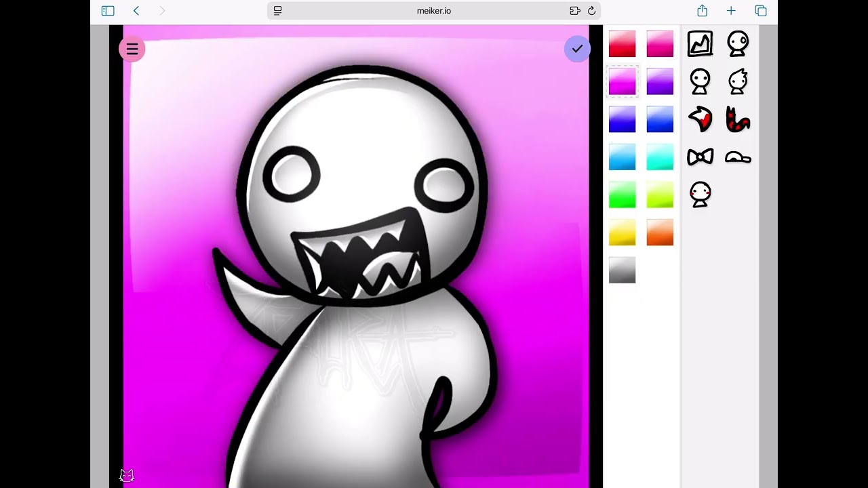Toggle the Safari sidebar
The width and height of the screenshot is (868, 488).
(x=108, y=11)
